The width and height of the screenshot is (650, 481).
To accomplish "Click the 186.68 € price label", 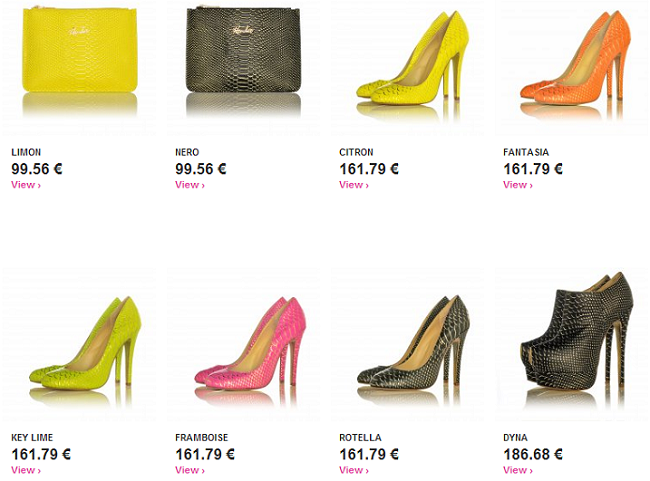I will 533,454.
